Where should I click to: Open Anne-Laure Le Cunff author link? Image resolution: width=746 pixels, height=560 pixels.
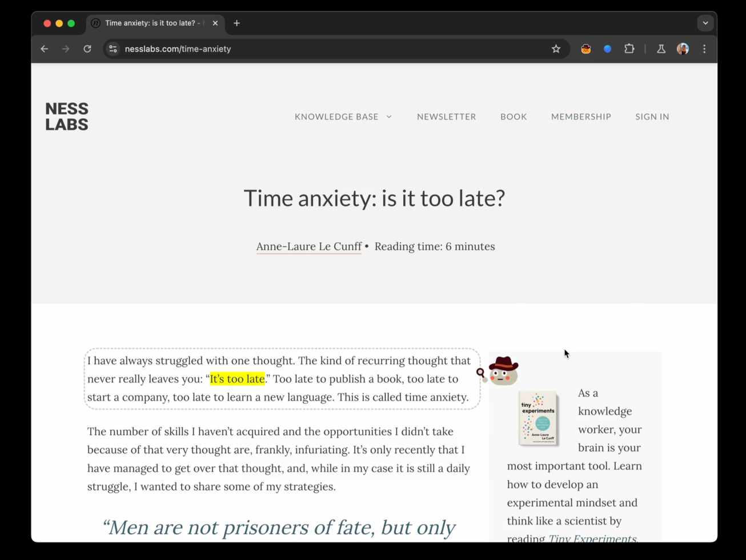(309, 246)
